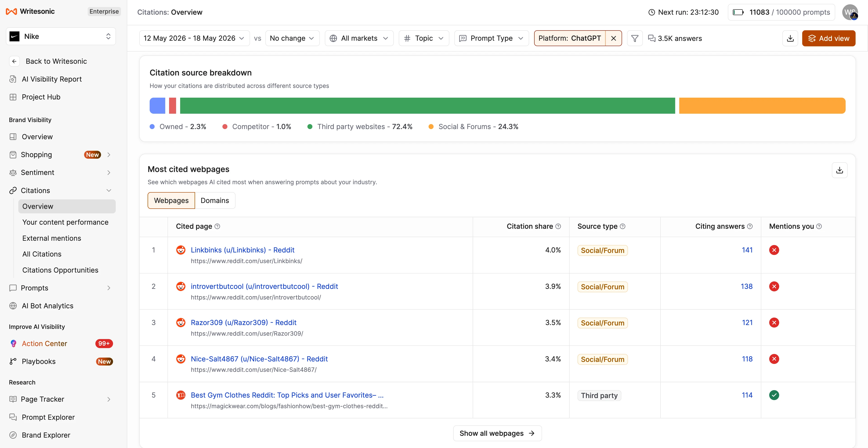Click the blue Owned bar segment
The width and height of the screenshot is (868, 448).
157,106
